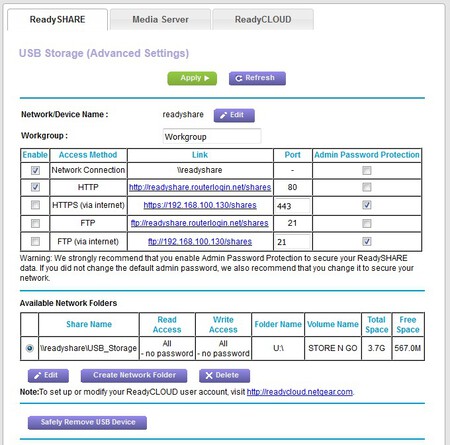Open the Media Server tab
This screenshot has width=450, height=445.
(x=160, y=20)
